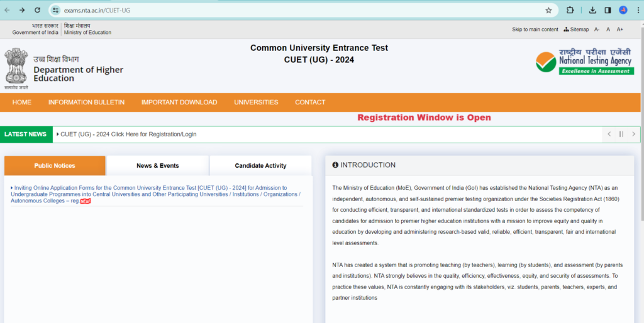Screen dimensions: 644x323
Task: Open INFORMATION BULLETIN menu
Action: pyautogui.click(x=86, y=102)
